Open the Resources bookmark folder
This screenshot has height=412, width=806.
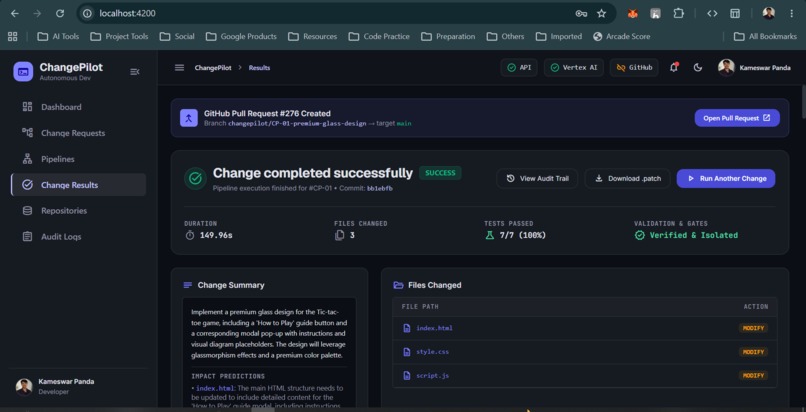pos(313,36)
